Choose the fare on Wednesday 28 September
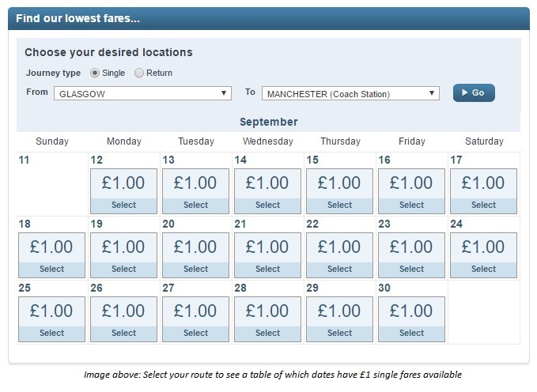This screenshot has height=392, width=537. coord(267,319)
